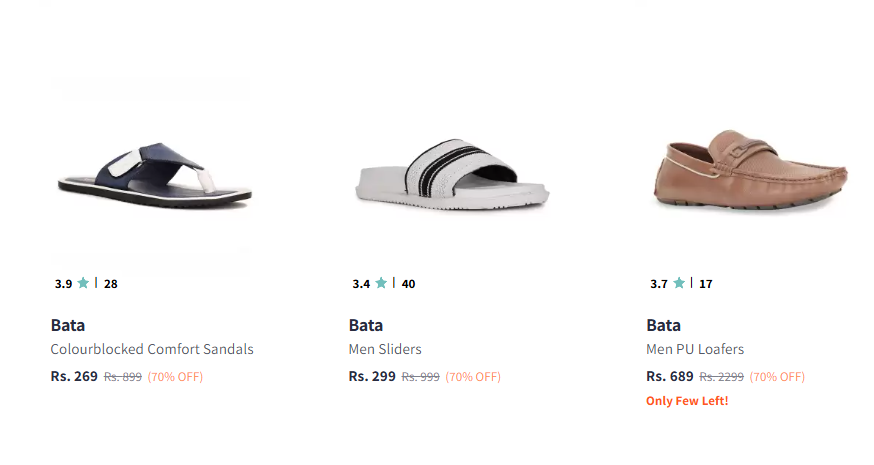Click the 17 ratings count
Screen dimensions: 874x465
pyautogui.click(x=706, y=284)
